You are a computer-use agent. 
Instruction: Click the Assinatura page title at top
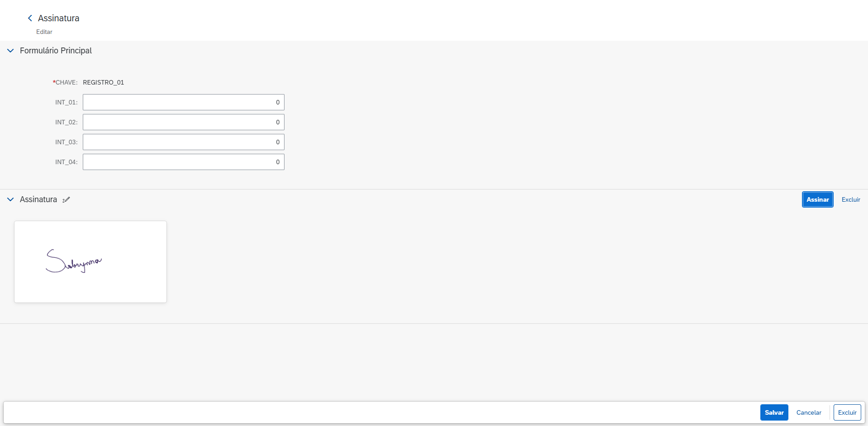pos(59,18)
